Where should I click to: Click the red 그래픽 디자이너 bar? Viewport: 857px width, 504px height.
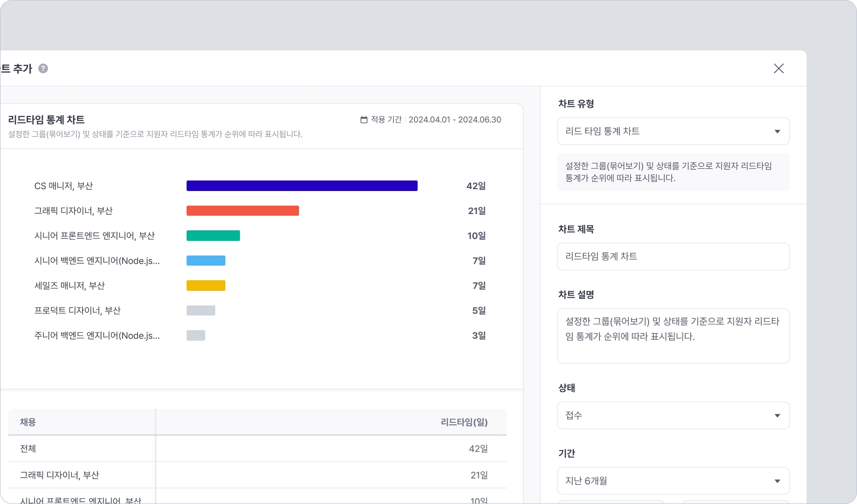click(242, 211)
